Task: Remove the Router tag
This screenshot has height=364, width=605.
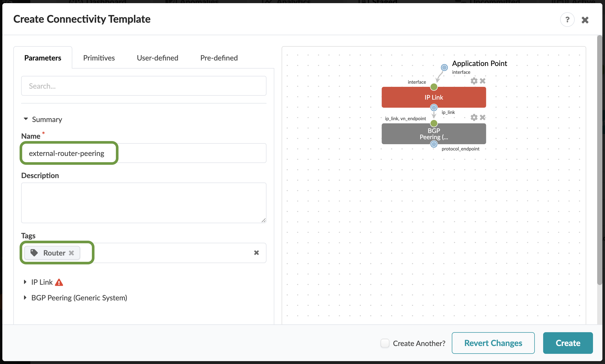Action: [x=71, y=253]
